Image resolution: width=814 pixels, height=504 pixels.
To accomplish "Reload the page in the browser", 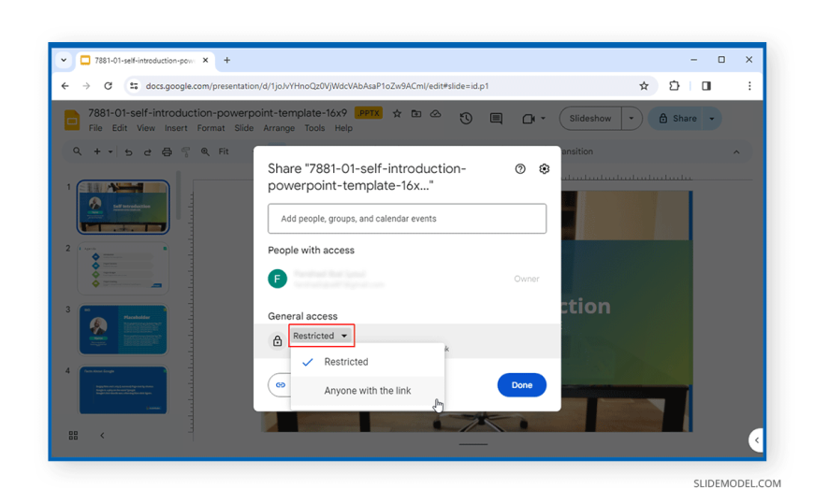I will [108, 86].
